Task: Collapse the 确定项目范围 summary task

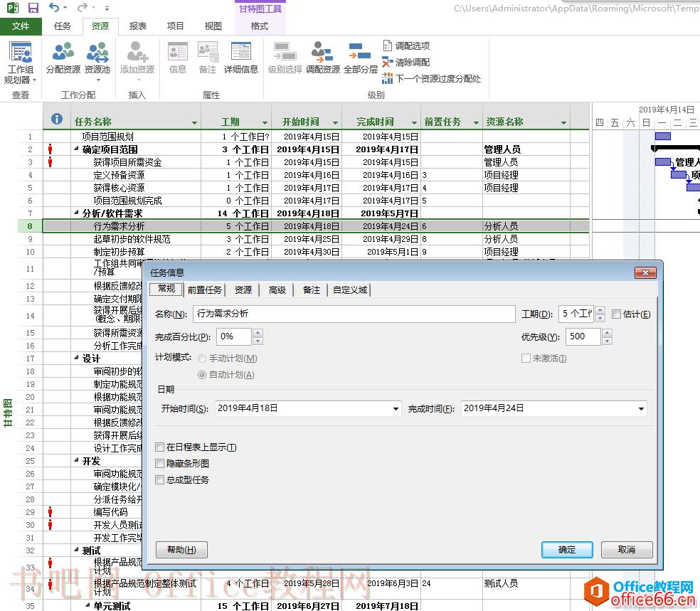Action: (76, 149)
